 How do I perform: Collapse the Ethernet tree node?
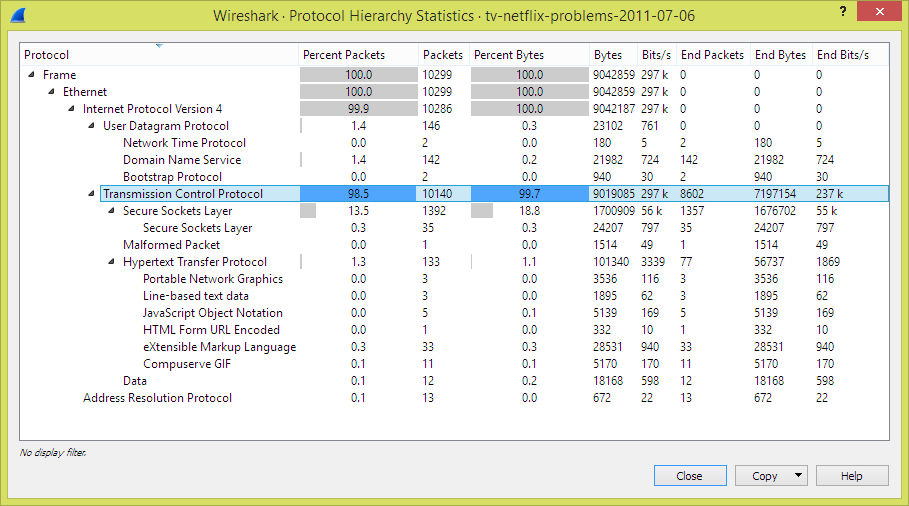[51, 91]
